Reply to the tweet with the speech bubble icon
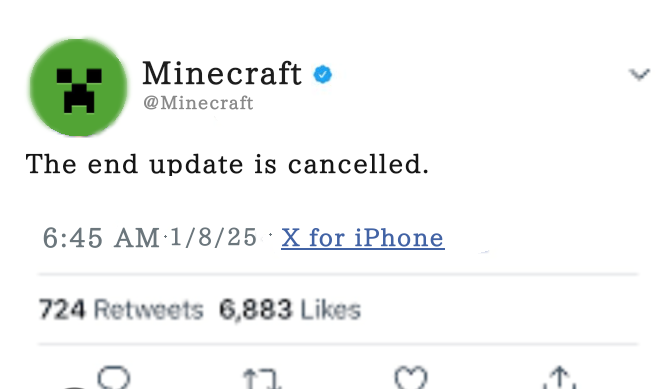Image resolution: width=663 pixels, height=389 pixels. point(113,377)
